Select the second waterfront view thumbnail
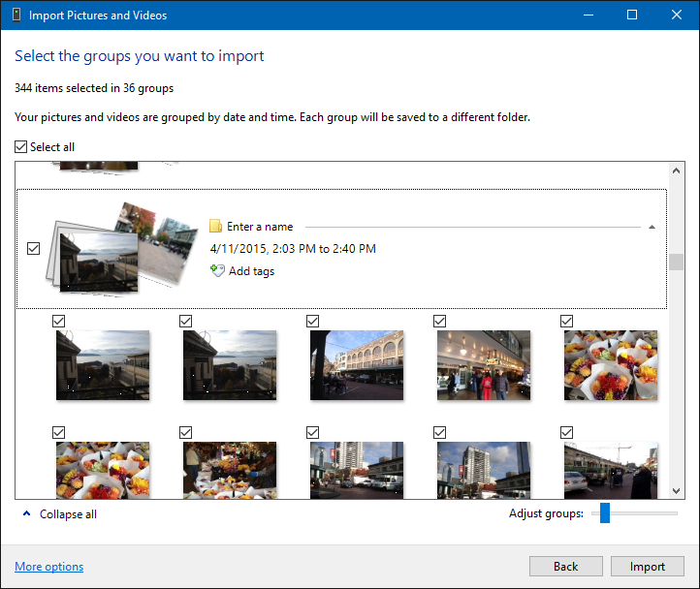 tap(230, 365)
